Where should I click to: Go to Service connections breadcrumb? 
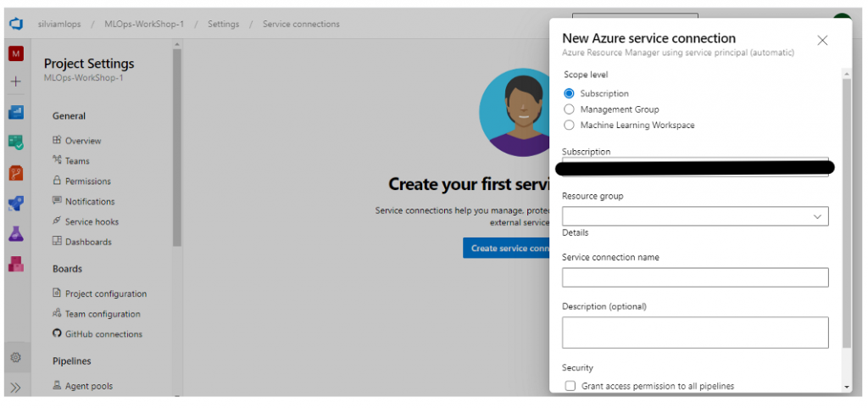pos(301,25)
